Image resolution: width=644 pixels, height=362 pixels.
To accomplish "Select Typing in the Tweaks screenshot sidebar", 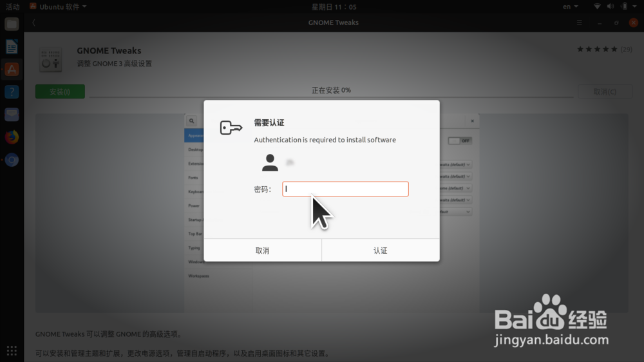I will tap(194, 248).
